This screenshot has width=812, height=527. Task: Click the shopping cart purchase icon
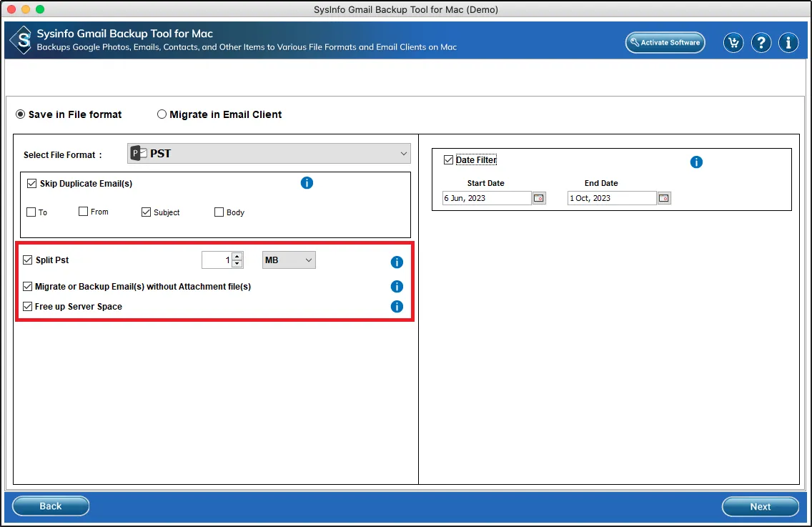click(733, 43)
